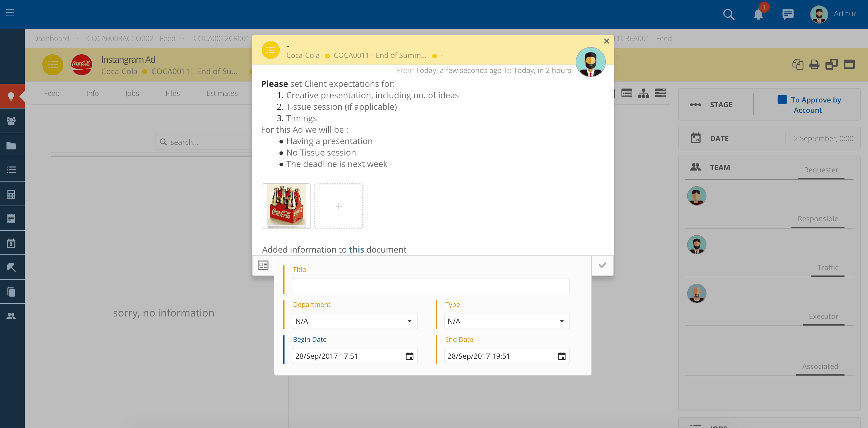
Task: Click the search magnifier in the top bar
Action: [x=728, y=14]
